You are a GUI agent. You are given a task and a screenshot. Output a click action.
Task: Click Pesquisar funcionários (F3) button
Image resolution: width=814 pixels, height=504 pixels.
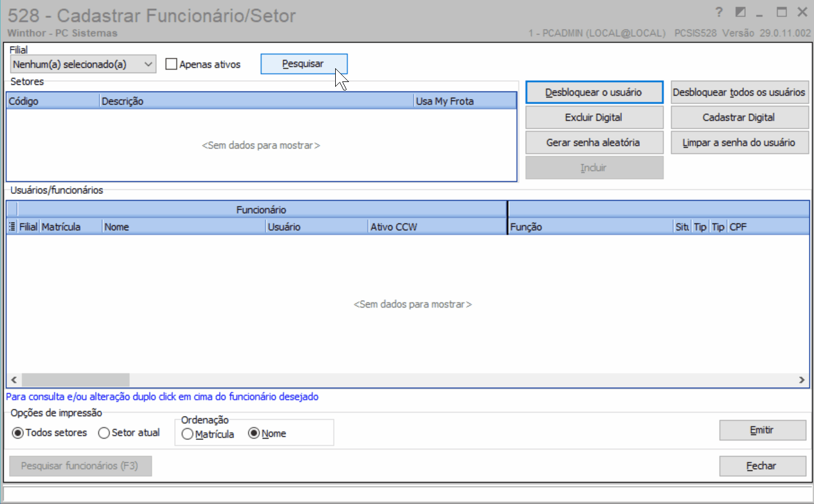click(x=80, y=466)
